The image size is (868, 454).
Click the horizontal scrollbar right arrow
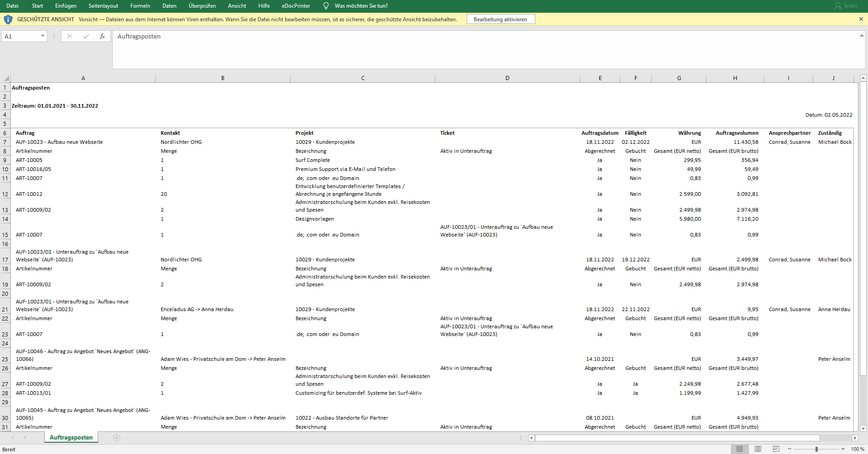coord(855,438)
